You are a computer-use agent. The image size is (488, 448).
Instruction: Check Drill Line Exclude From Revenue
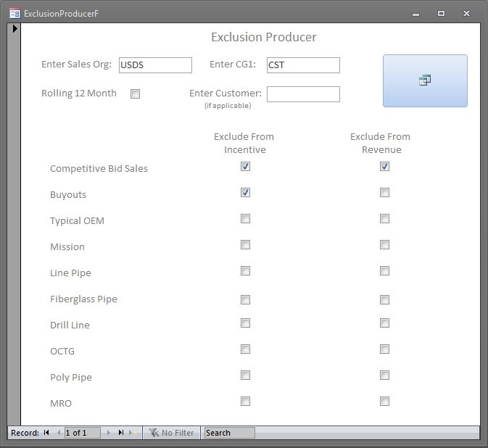pos(384,323)
